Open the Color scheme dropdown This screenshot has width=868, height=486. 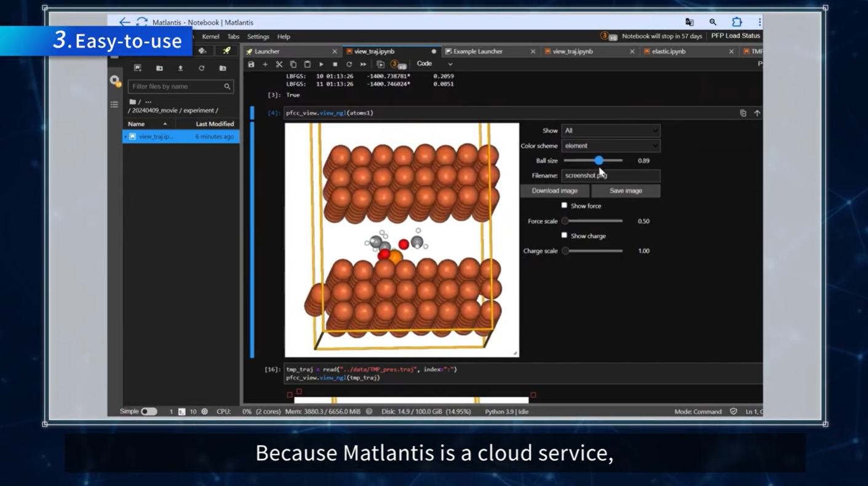tap(611, 146)
